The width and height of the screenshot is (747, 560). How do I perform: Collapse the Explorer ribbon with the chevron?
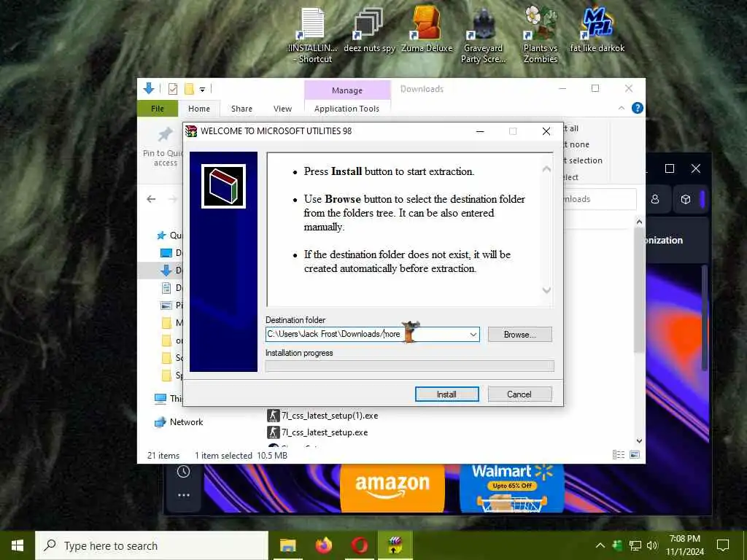622,108
